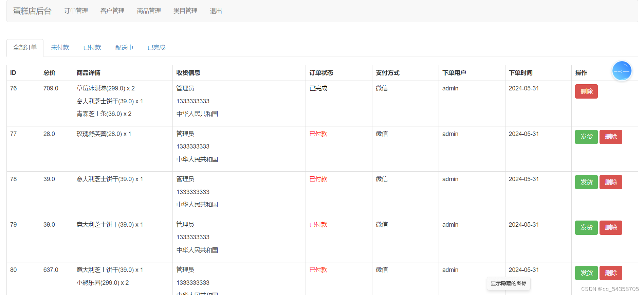Open the 订单管理 menu
Image resolution: width=644 pixels, height=295 pixels.
[76, 11]
